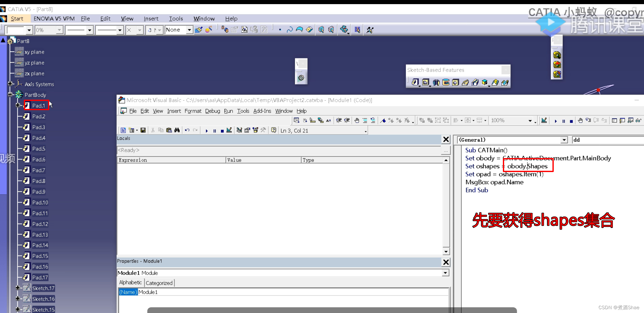Uncomment the selected code block

point(373,120)
